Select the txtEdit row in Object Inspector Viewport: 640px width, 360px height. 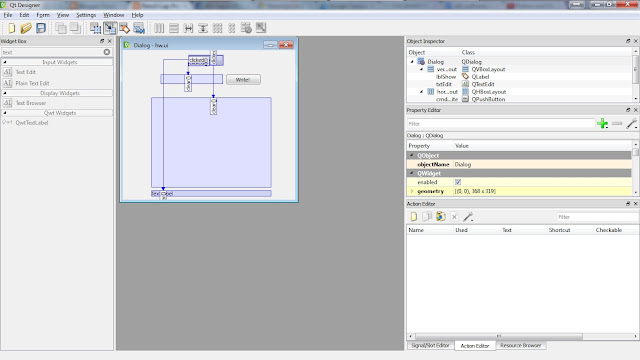(519, 84)
